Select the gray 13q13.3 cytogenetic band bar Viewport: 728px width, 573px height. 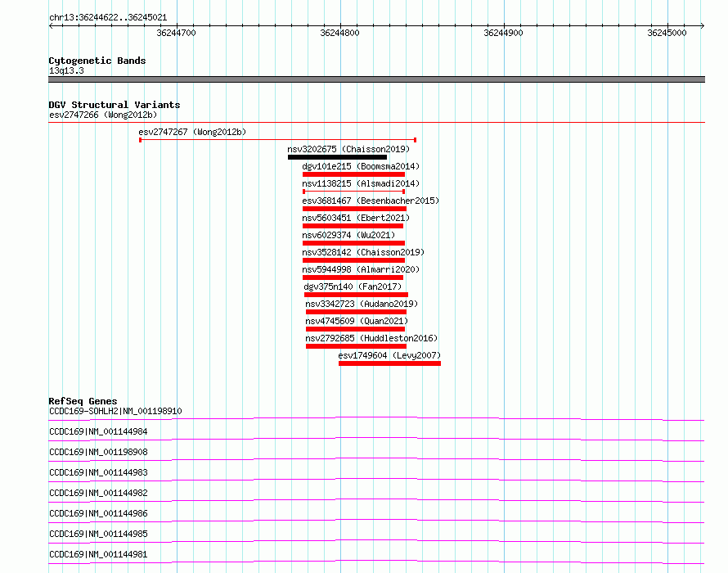(376, 79)
